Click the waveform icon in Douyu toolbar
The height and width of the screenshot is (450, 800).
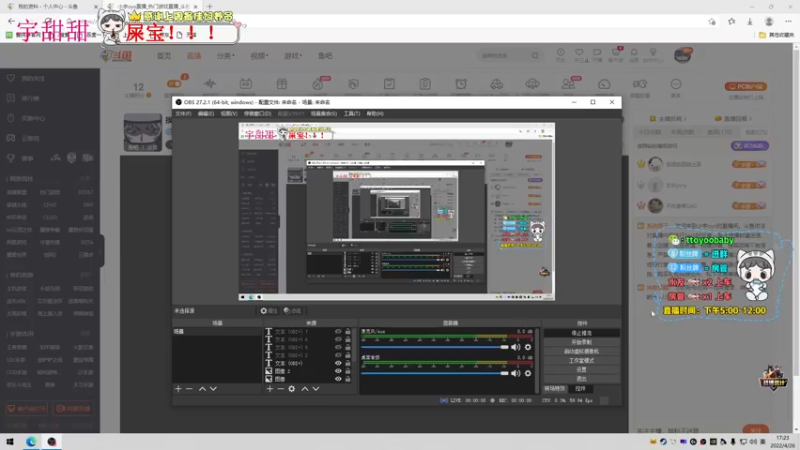click(210, 84)
